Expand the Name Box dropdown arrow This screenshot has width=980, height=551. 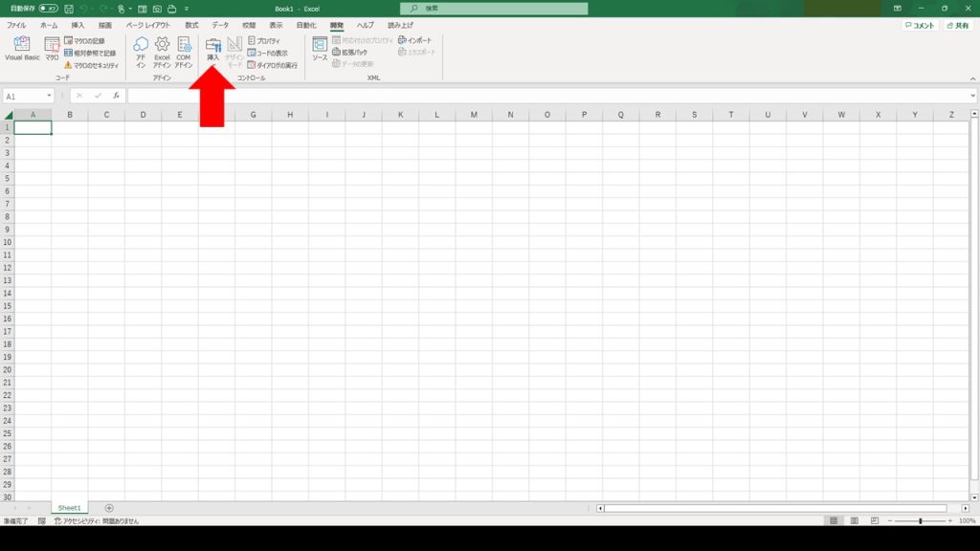(49, 97)
